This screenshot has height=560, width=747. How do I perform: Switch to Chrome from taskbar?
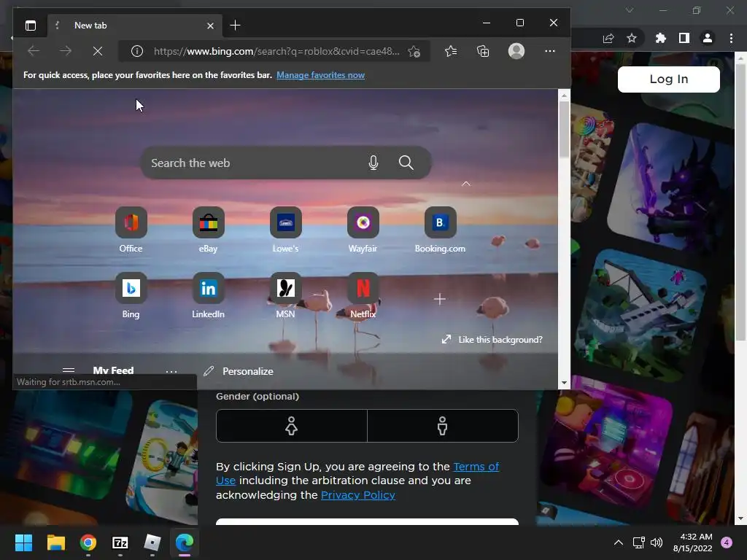(88, 542)
